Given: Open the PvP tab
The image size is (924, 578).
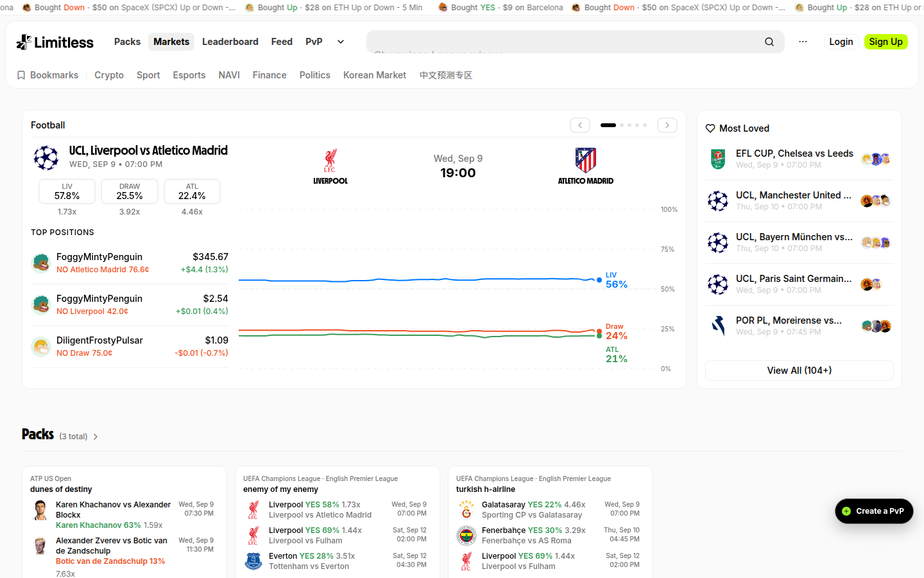Looking at the screenshot, I should tap(314, 42).
